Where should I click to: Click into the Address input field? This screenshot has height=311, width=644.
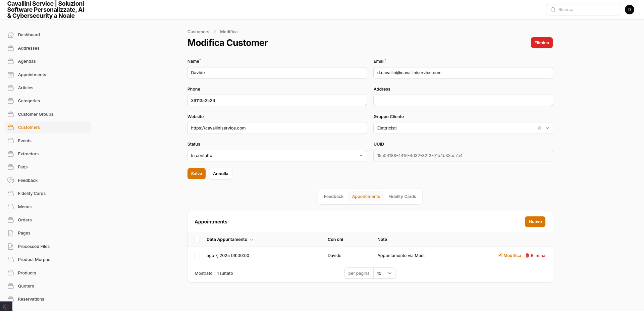[463, 100]
